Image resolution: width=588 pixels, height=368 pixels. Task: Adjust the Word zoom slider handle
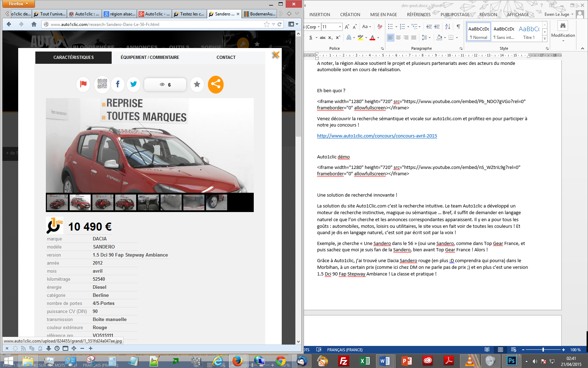click(543, 350)
